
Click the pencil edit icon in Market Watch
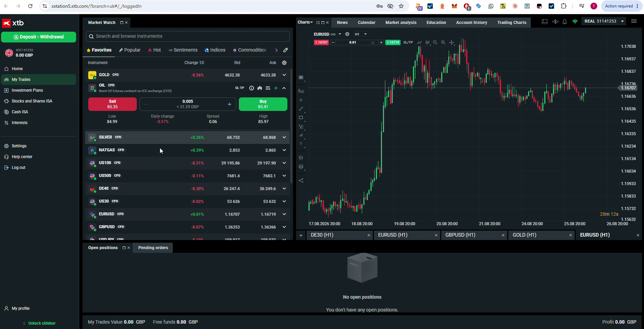click(286, 50)
